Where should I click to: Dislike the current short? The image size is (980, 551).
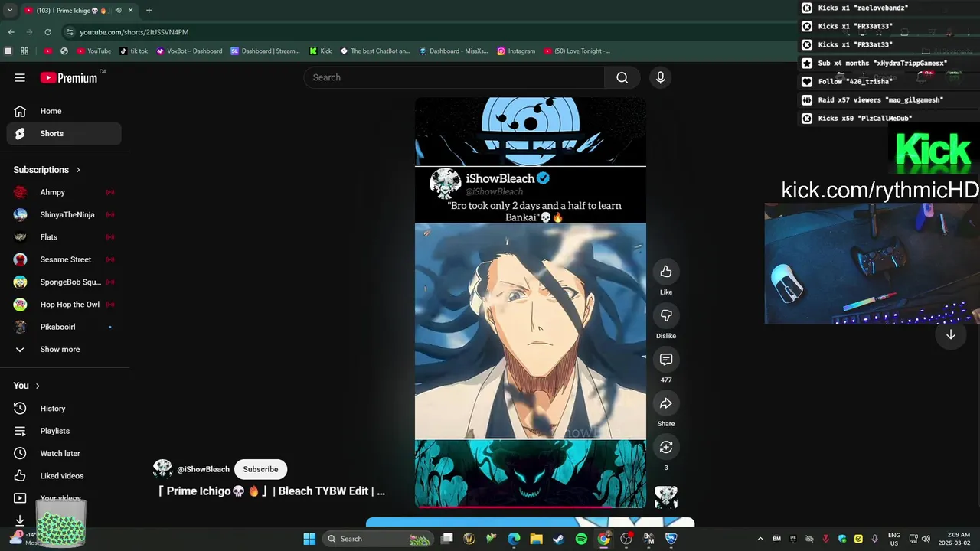coord(666,315)
